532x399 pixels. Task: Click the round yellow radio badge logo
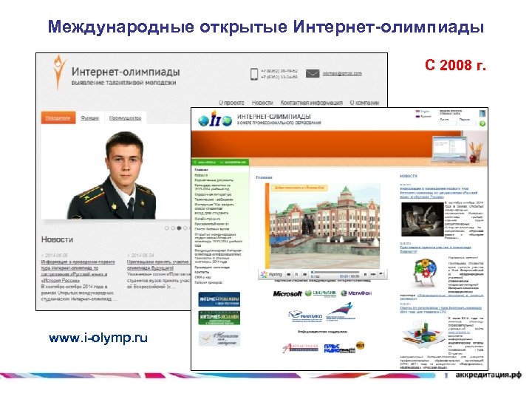(360, 345)
